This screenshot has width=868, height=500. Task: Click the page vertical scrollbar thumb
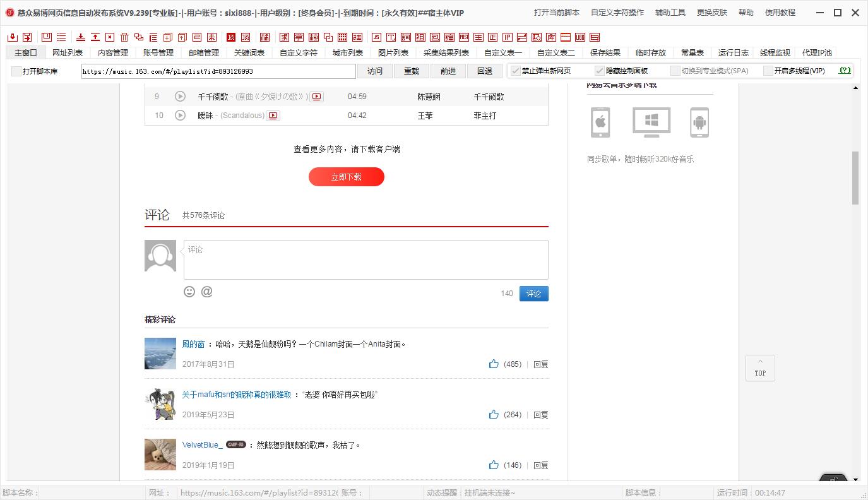(x=855, y=178)
